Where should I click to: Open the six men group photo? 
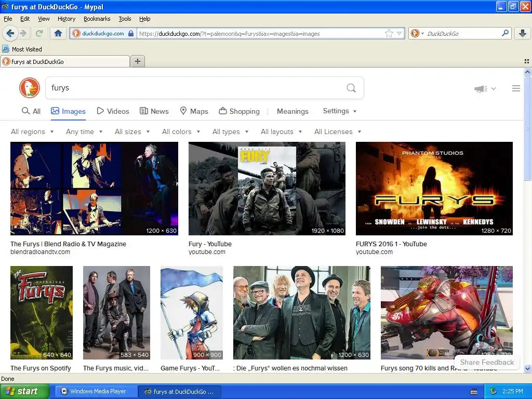pos(302,312)
